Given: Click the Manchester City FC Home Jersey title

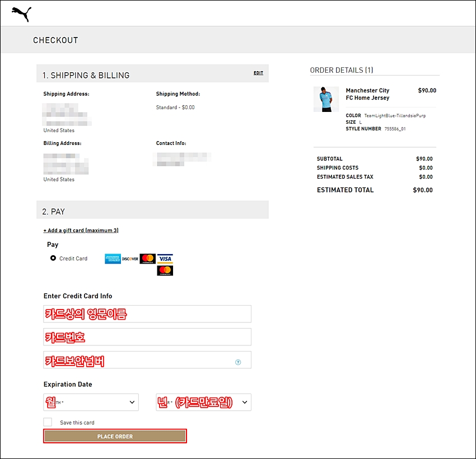Looking at the screenshot, I should click(367, 94).
